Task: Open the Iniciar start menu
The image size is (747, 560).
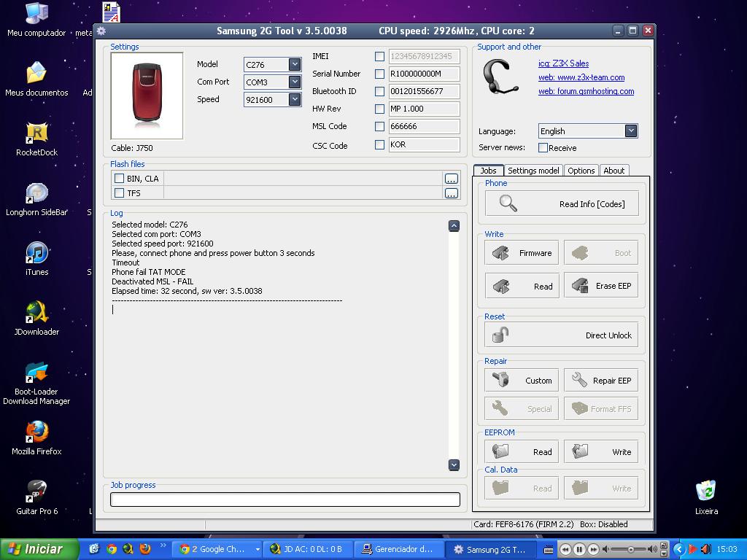Action: pos(39,549)
